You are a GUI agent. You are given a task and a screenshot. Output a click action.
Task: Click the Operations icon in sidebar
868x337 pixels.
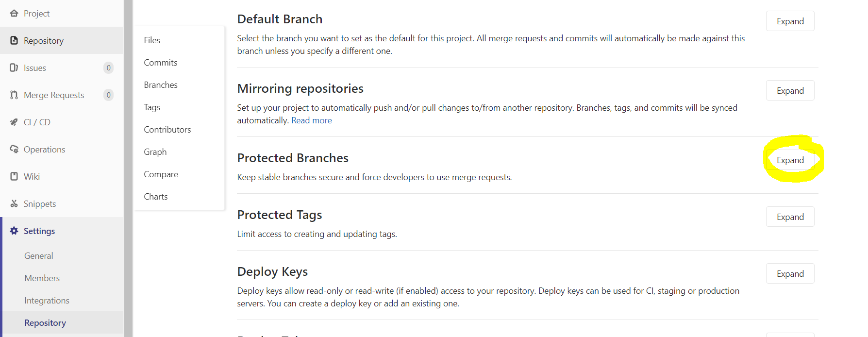pos(14,150)
